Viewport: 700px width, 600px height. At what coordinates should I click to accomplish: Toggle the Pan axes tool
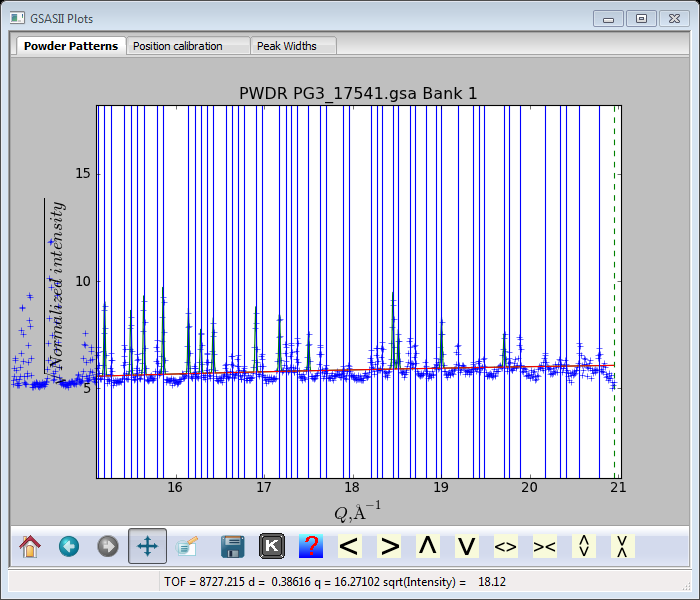tap(147, 546)
